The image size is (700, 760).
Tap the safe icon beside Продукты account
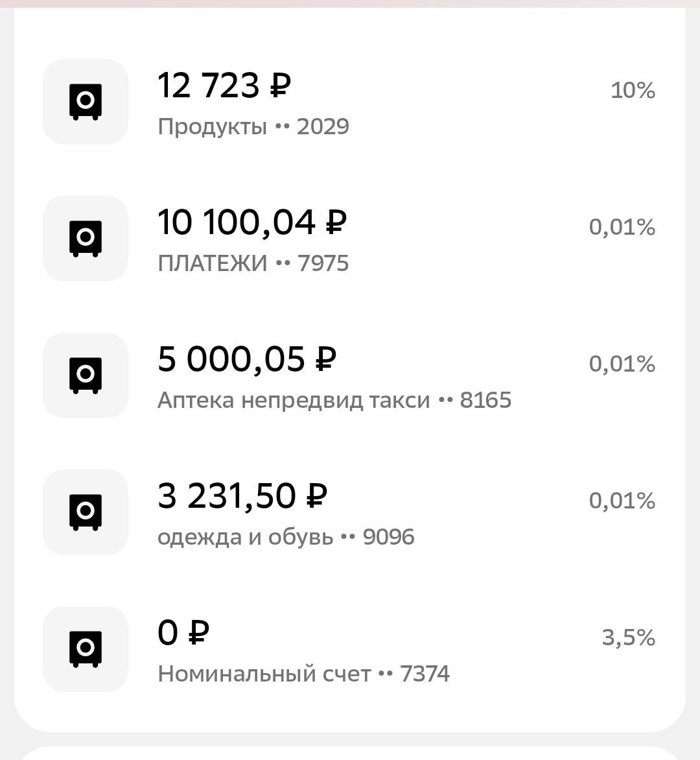coord(86,102)
